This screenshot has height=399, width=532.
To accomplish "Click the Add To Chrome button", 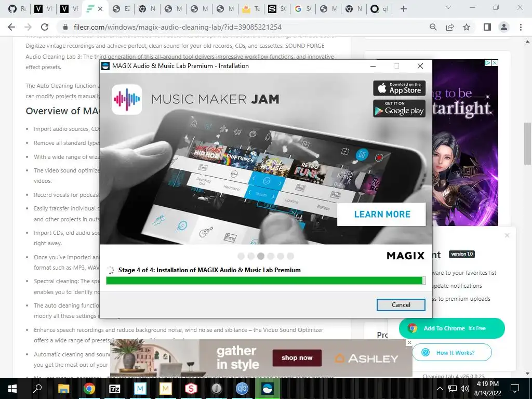I will (451, 328).
